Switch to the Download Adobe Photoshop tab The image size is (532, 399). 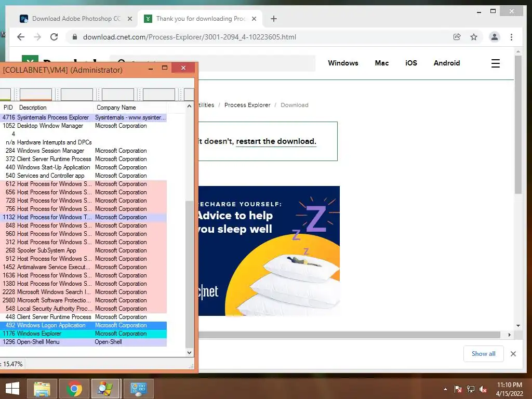click(x=76, y=19)
